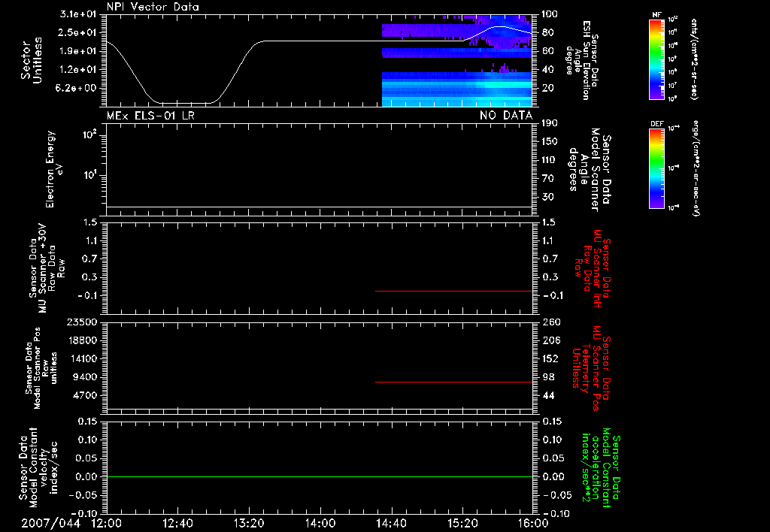Select the 'NPI Vector Data' panel title
This screenshot has height=532, width=770.
153,7
